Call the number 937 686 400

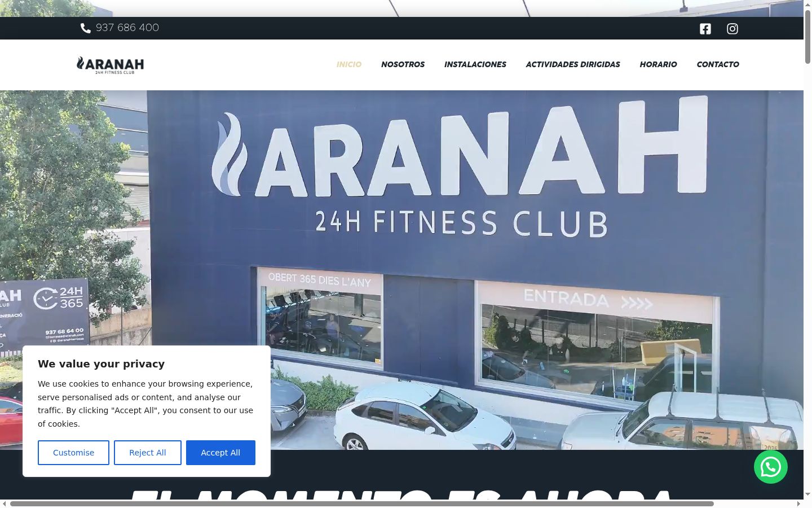127,28
